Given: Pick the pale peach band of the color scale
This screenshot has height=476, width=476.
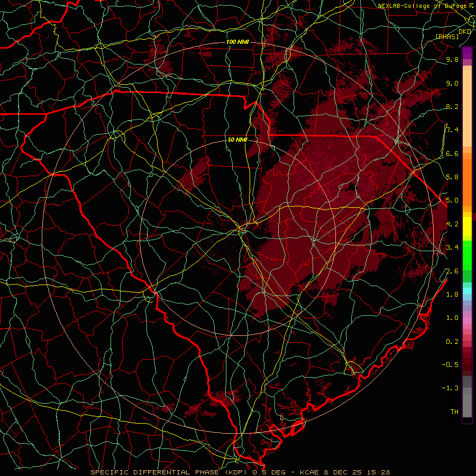Looking at the screenshot, I should pyautogui.click(x=467, y=108).
